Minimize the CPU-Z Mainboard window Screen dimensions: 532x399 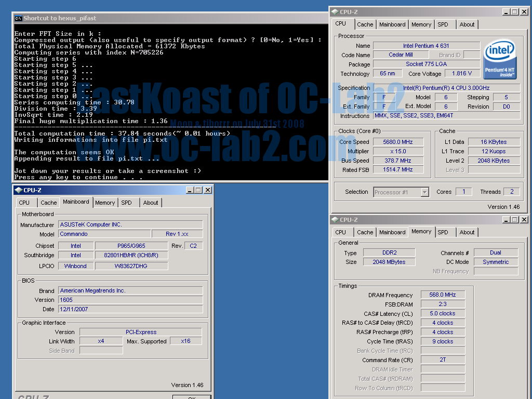(190, 190)
